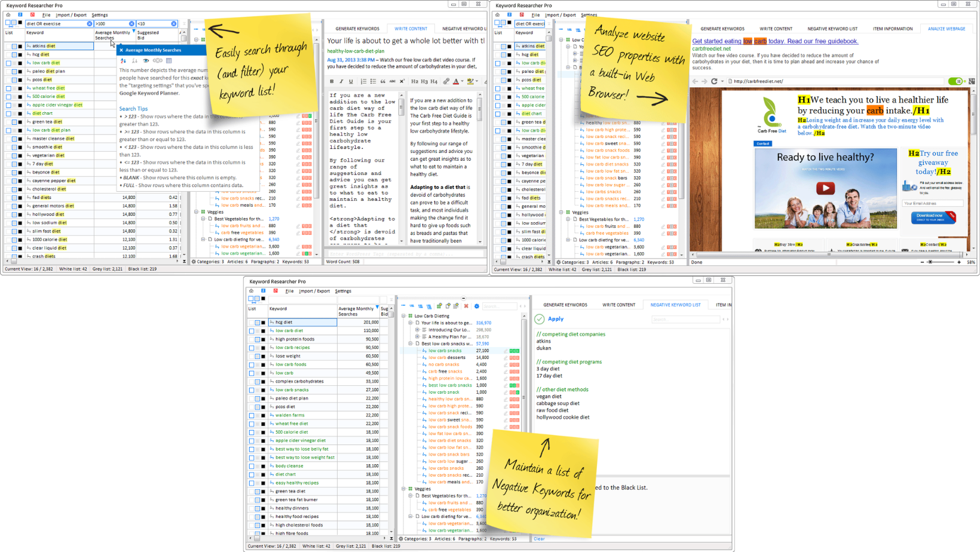
Task: Click Underline icon in top-left editor toolbar
Action: click(x=351, y=81)
